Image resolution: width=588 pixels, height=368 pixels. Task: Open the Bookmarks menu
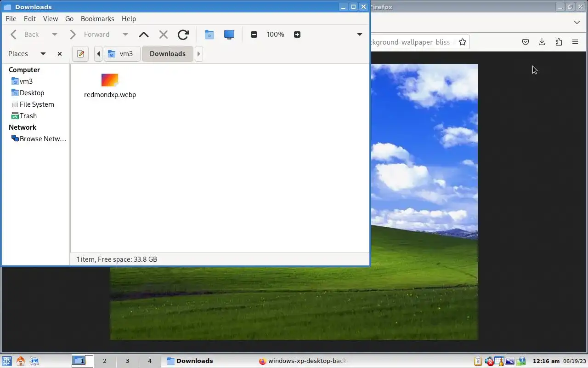pos(97,19)
